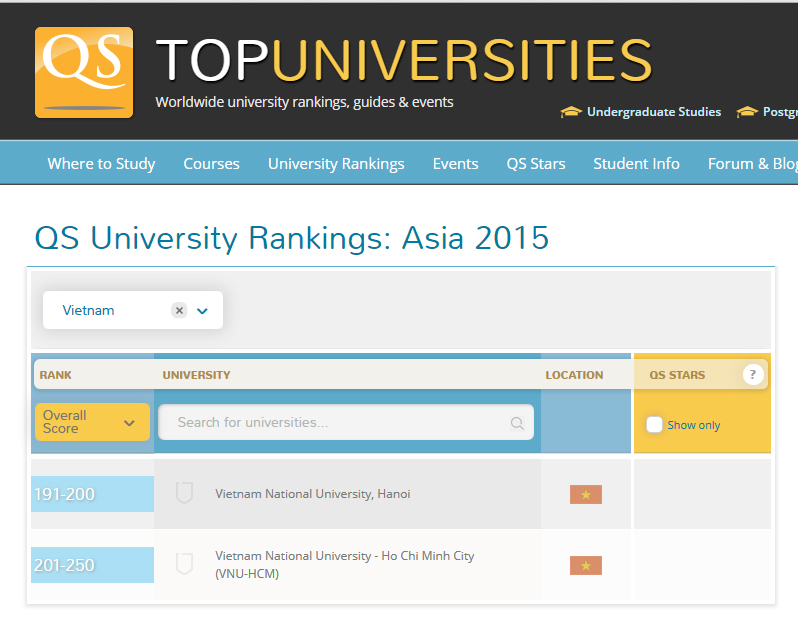Image resolution: width=798 pixels, height=619 pixels.
Task: Clear Vietnam filter with the x icon
Action: tap(179, 311)
